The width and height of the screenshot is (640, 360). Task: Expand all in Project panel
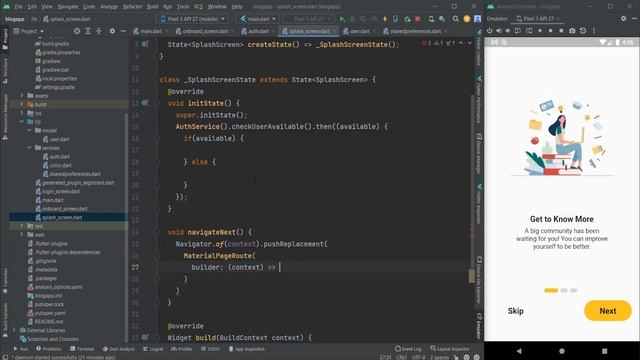pyautogui.click(x=88, y=31)
